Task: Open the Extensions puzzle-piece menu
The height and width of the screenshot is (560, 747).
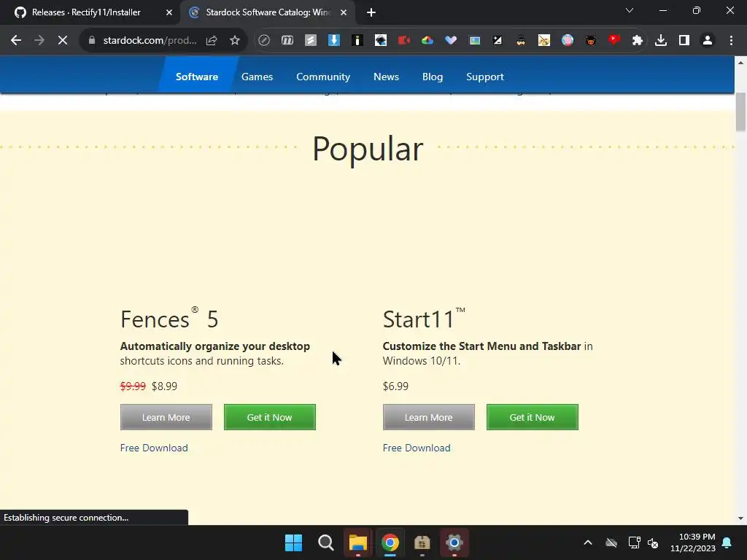Action: [x=638, y=41]
